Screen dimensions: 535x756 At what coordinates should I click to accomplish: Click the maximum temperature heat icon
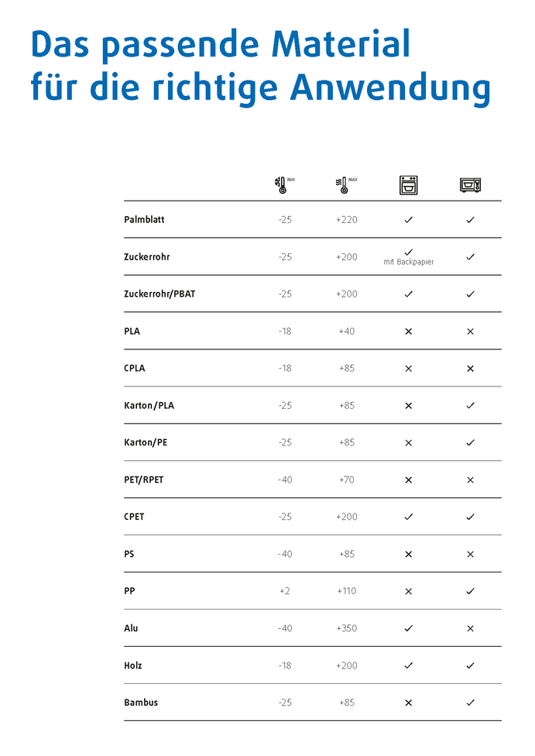342,184
